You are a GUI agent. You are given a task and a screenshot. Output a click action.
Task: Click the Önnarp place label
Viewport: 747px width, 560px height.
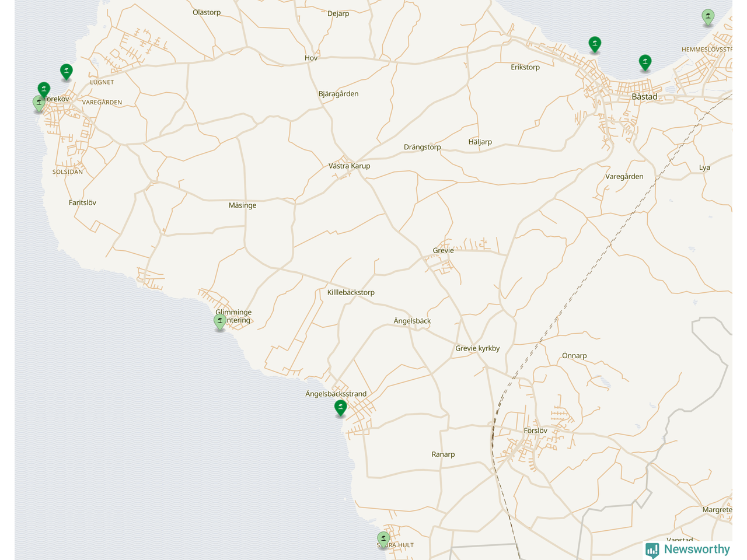click(574, 355)
